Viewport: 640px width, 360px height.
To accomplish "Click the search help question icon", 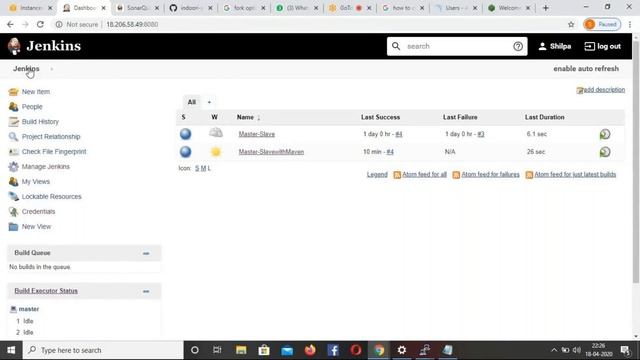I will [x=518, y=47].
